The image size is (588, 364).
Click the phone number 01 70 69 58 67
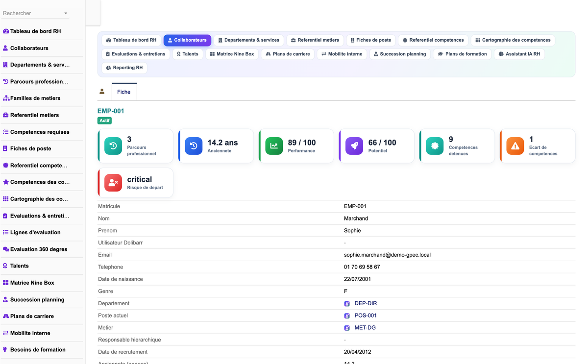click(362, 267)
